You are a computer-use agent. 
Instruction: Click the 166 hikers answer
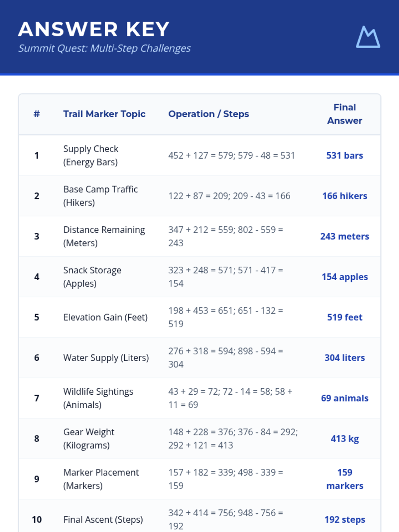pyautogui.click(x=345, y=196)
